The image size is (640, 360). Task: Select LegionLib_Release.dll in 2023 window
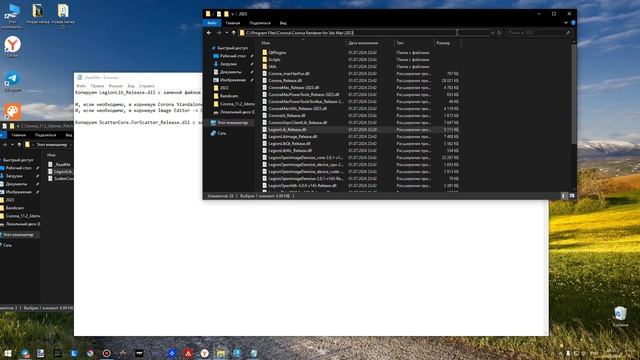tap(287, 129)
